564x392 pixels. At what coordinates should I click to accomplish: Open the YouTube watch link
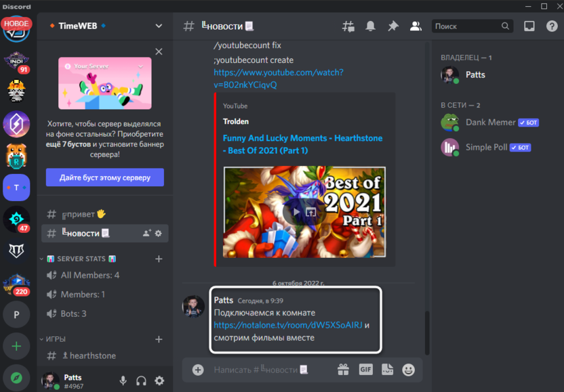pos(279,79)
